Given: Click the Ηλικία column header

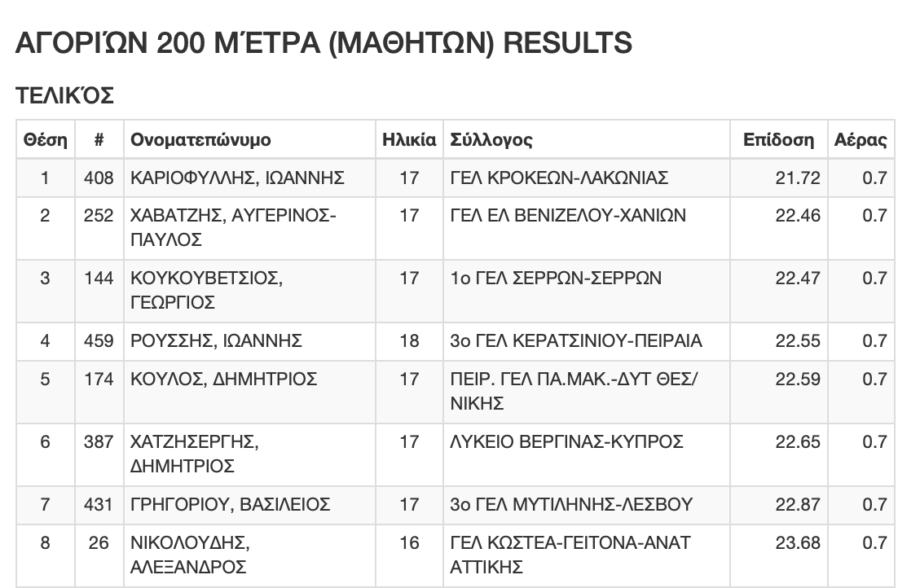Looking at the screenshot, I should click(409, 140).
